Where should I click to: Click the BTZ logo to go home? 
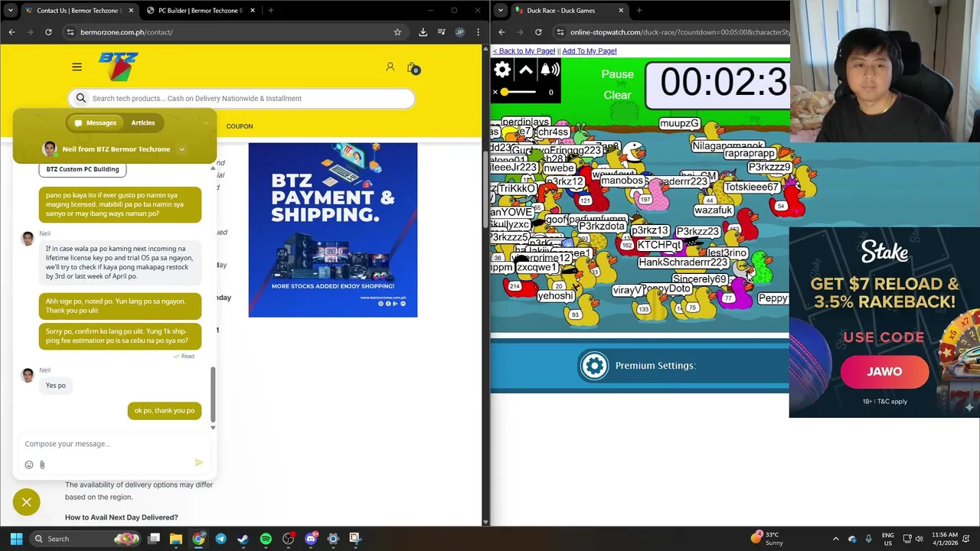(x=119, y=67)
